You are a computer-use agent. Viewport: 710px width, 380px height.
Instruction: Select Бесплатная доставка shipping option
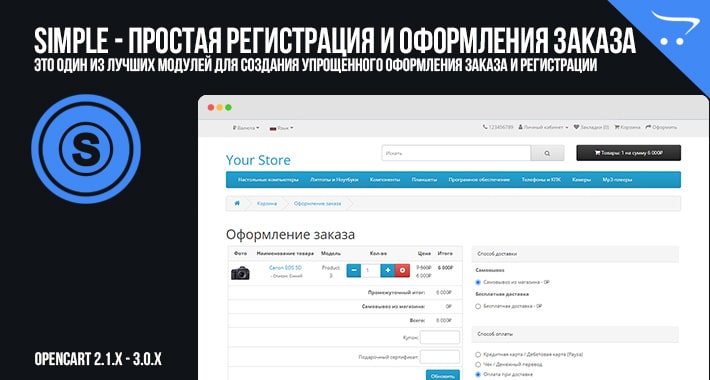[478, 306]
